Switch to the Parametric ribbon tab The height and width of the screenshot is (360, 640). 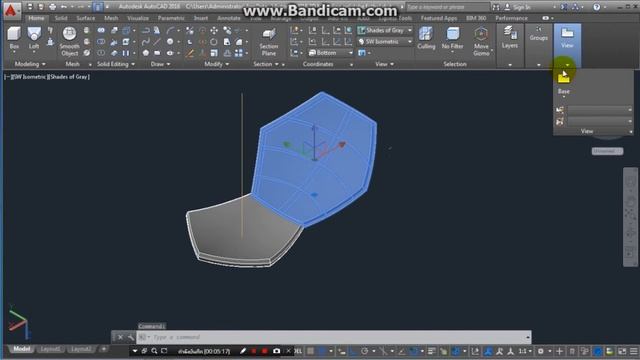tap(171, 18)
